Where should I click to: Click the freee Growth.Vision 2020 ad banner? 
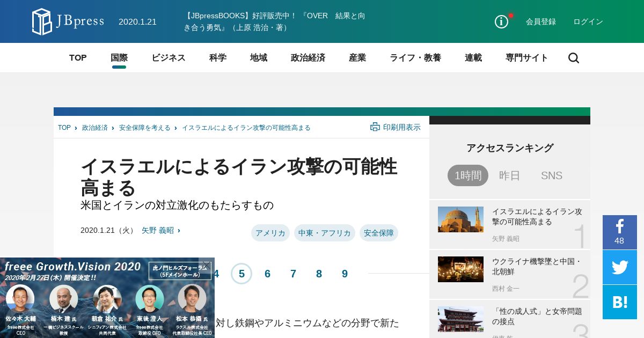click(x=107, y=298)
